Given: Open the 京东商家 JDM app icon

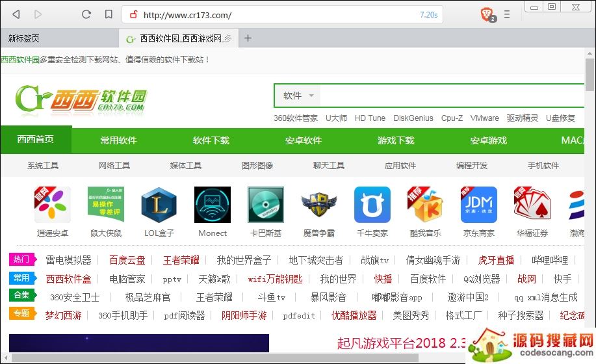Looking at the screenshot, I should 479,205.
